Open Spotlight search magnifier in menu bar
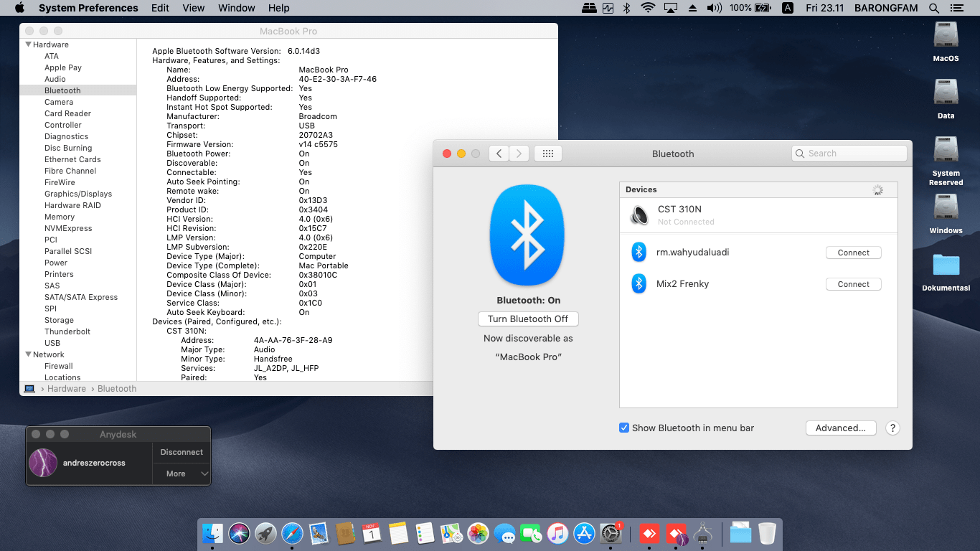 point(934,8)
